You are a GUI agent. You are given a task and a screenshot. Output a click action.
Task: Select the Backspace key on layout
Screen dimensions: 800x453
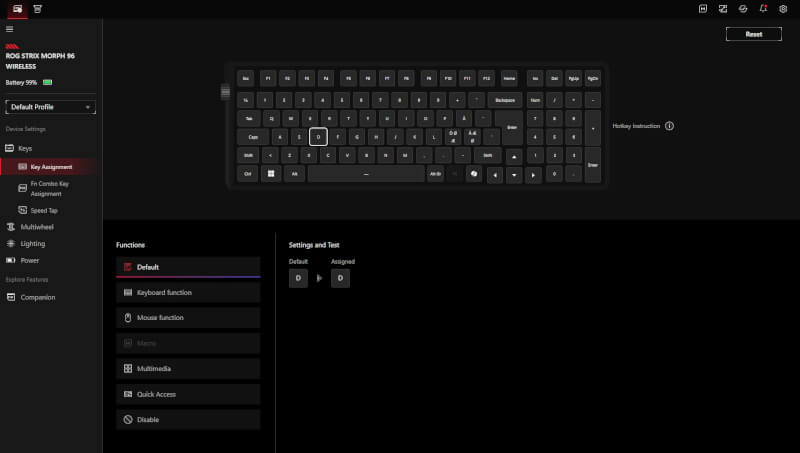[505, 100]
